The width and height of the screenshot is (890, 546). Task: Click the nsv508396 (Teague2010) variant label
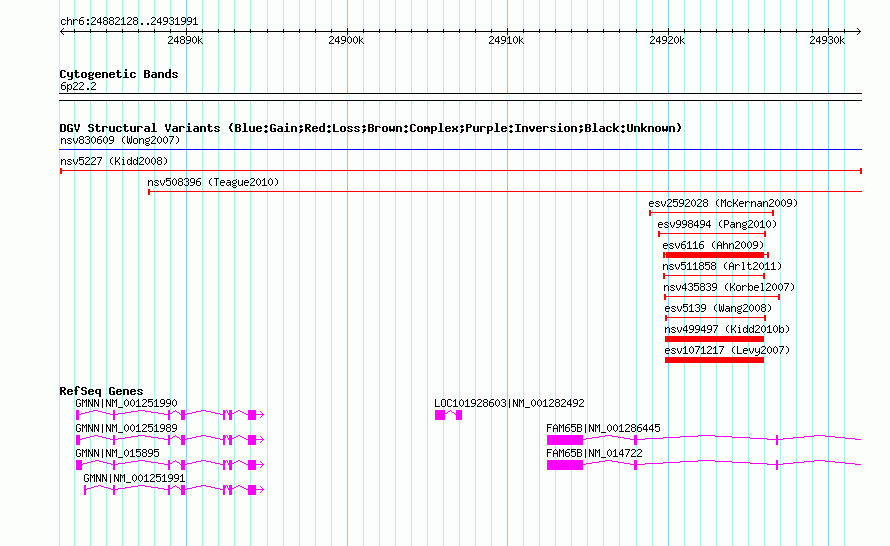pos(213,182)
